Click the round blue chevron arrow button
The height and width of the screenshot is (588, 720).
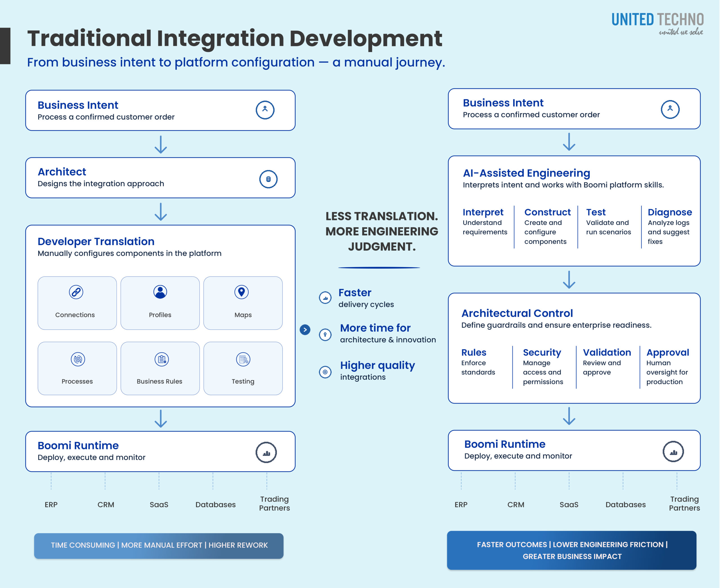point(305,329)
